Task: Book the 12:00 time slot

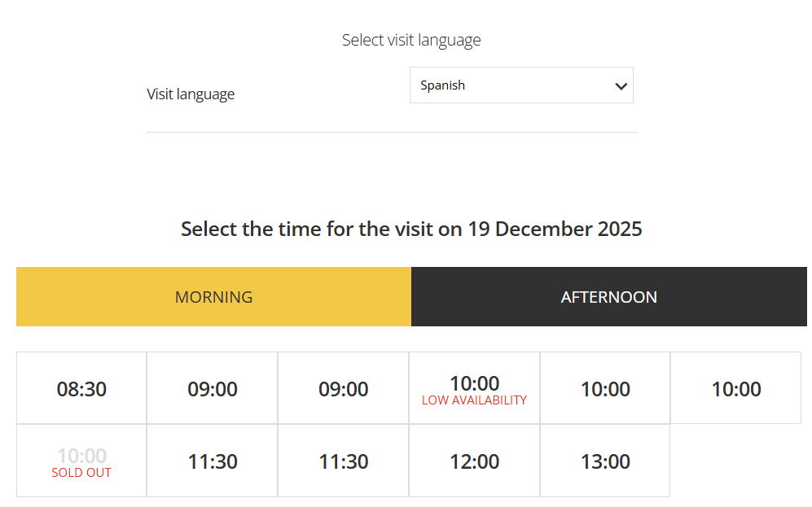Action: 474,461
